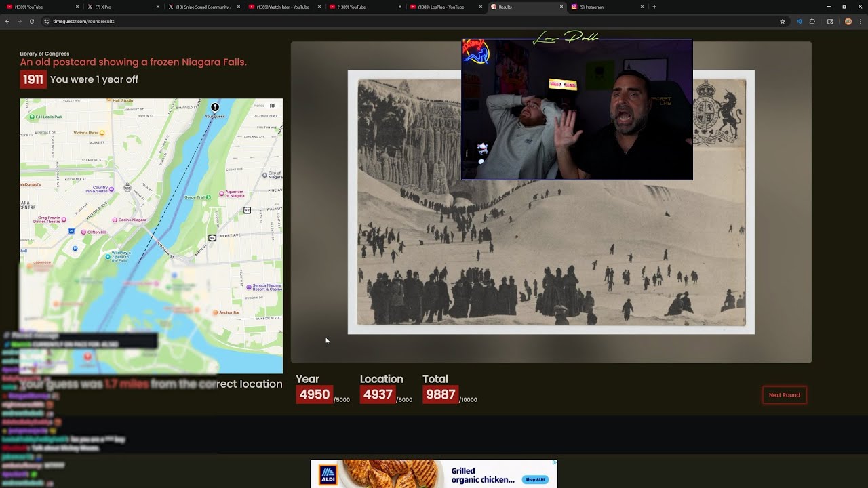Click the webcam overlay video of two men
Image resolution: width=868 pixels, height=488 pixels.
[577, 110]
